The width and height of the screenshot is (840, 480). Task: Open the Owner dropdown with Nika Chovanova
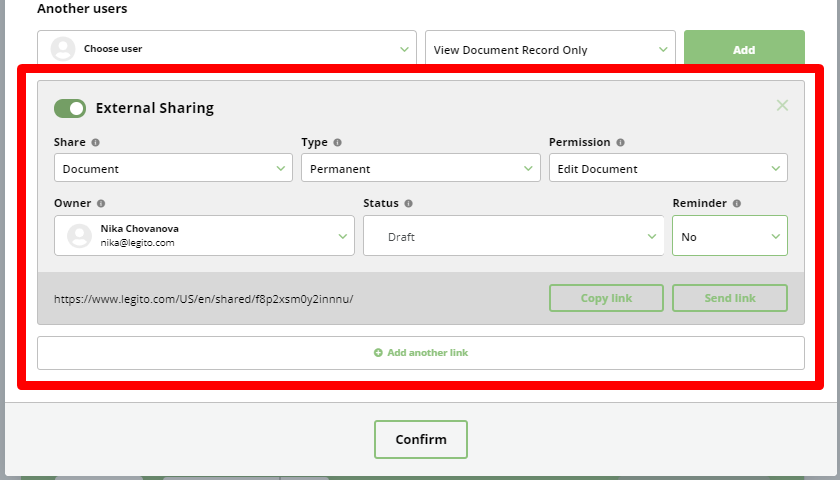coord(204,236)
